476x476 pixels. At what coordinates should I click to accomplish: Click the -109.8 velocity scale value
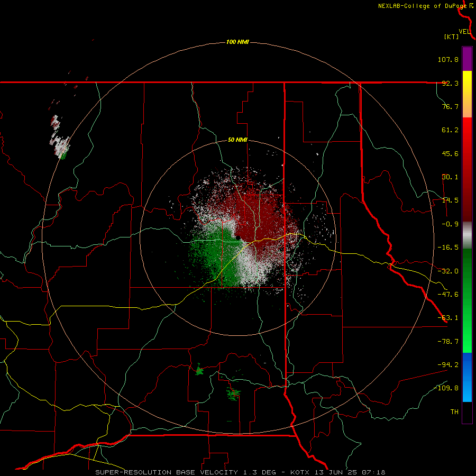coord(446,388)
